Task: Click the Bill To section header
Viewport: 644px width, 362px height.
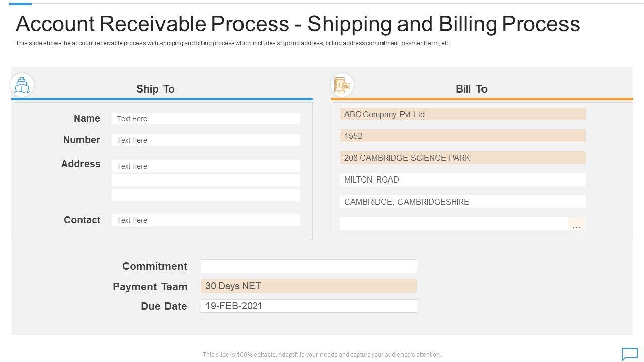Action: point(471,89)
